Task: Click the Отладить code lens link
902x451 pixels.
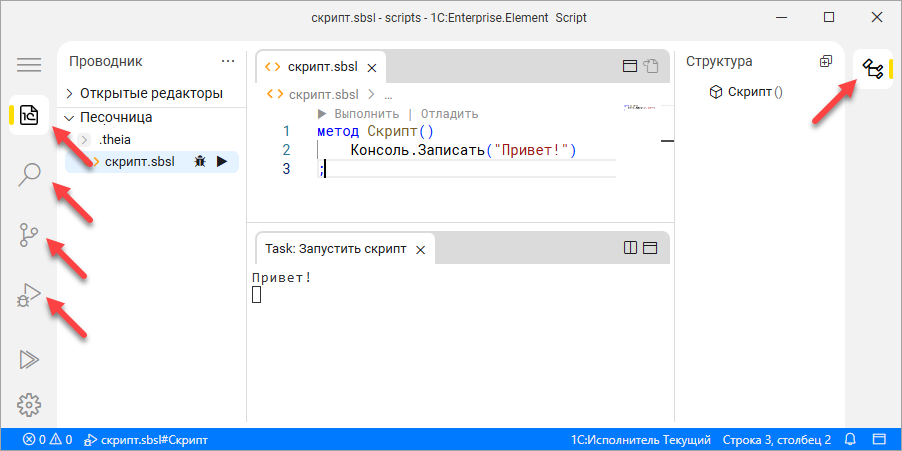Action: click(449, 114)
